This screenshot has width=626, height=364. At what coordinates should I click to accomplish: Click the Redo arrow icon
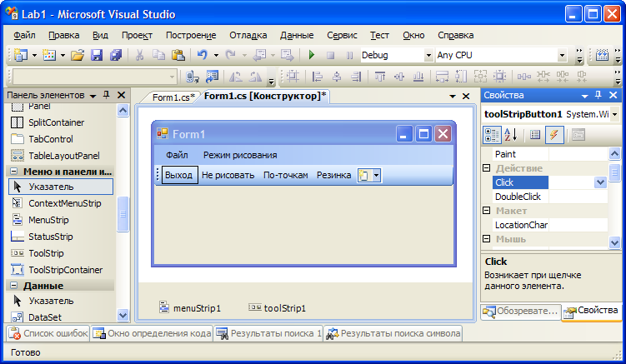click(x=230, y=55)
